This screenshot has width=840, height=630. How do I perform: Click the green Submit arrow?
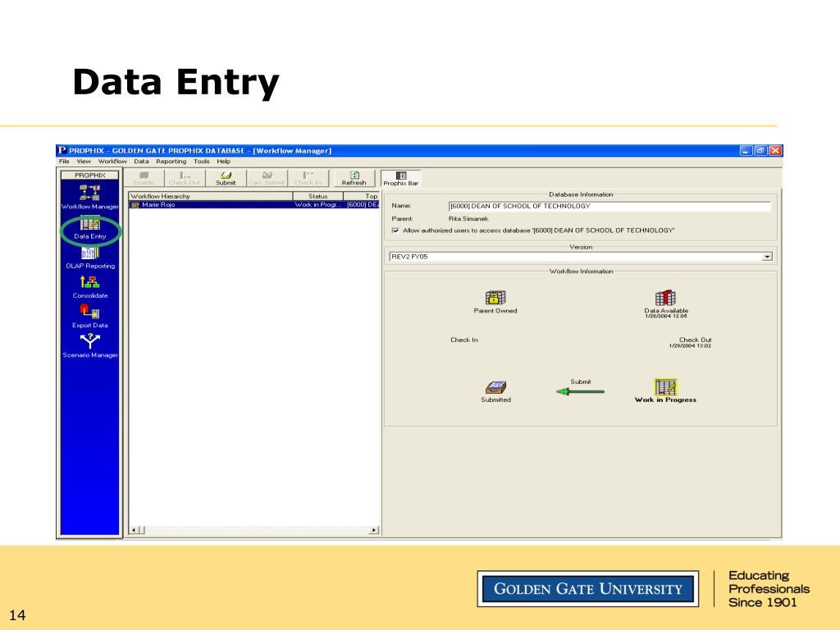coord(580,391)
